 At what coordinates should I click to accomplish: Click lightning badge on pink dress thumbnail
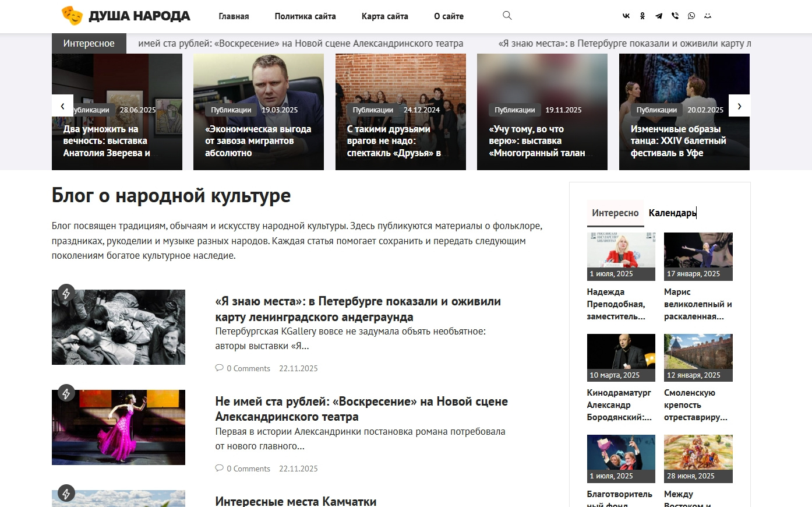66,393
